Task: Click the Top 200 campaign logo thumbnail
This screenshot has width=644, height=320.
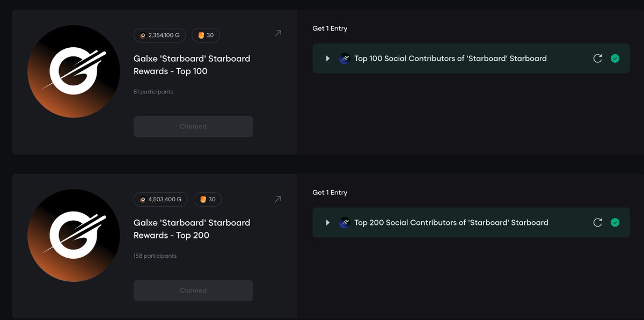Action: tap(74, 236)
